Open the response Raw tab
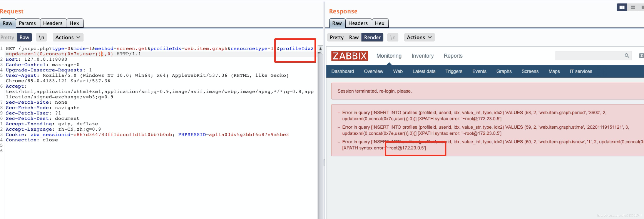The width and height of the screenshot is (644, 219). 337,23
